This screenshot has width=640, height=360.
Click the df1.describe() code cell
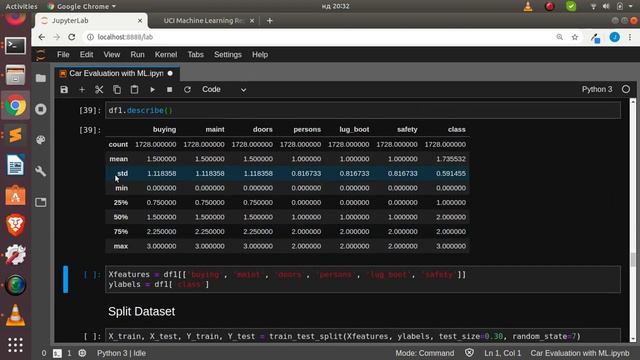pyautogui.click(x=363, y=110)
